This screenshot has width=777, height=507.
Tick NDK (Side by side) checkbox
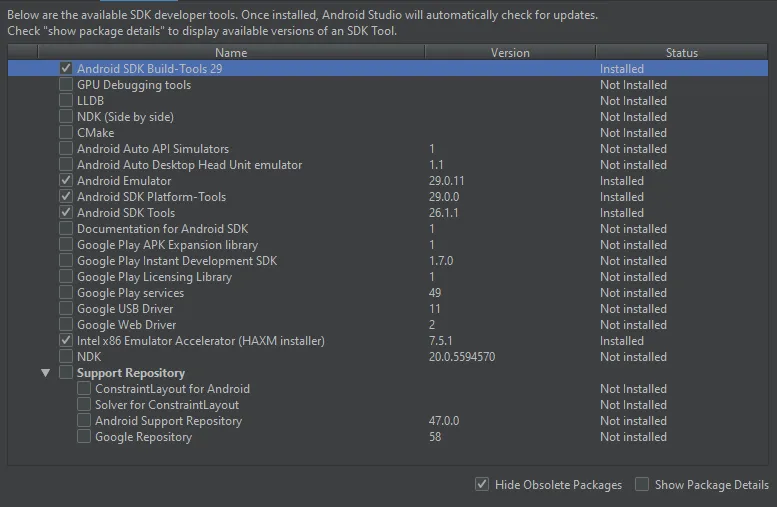(x=66, y=117)
